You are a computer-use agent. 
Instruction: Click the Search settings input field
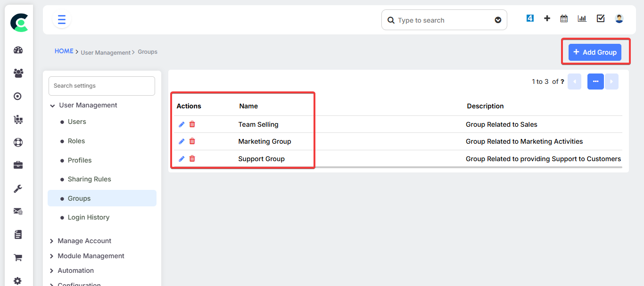102,86
